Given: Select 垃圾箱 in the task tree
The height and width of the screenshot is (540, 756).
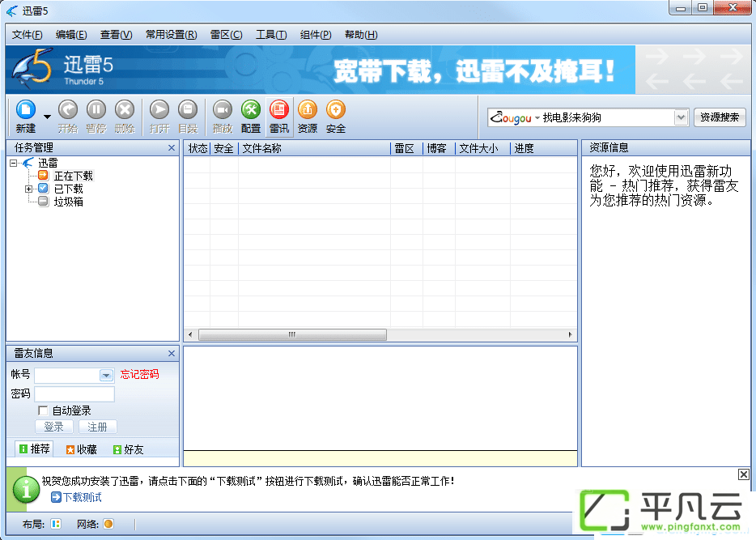Looking at the screenshot, I should click(x=69, y=202).
